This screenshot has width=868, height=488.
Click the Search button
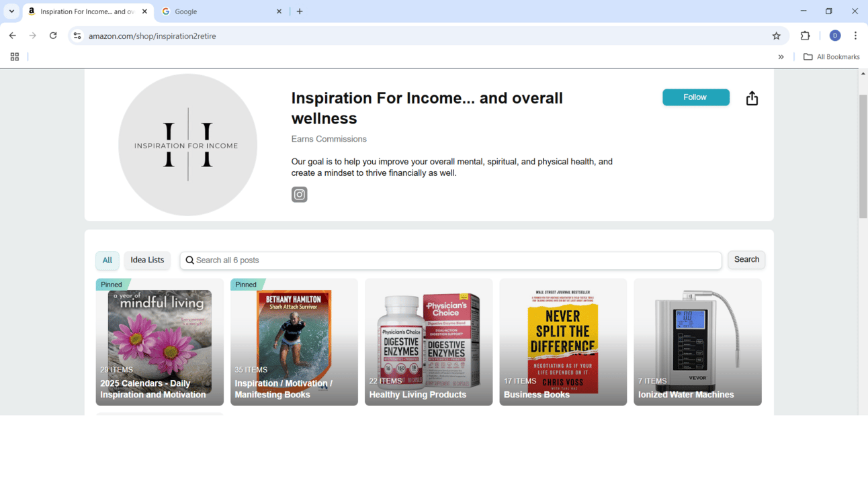click(746, 260)
